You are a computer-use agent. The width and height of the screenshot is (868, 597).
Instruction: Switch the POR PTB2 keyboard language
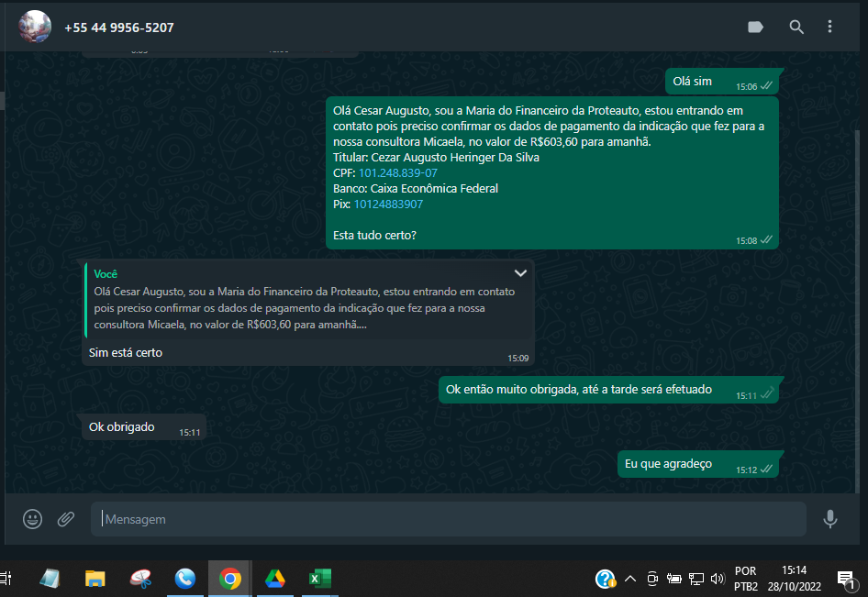click(746, 579)
